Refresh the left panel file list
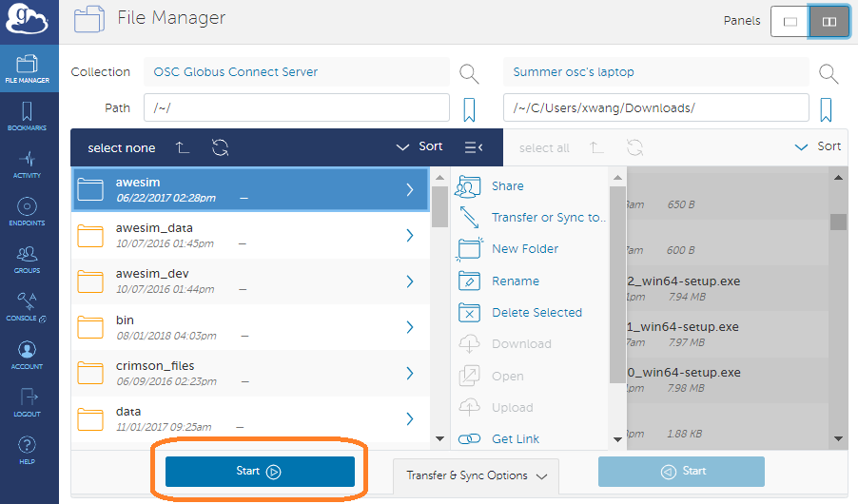Viewport: 858px width, 504px height. point(220,147)
